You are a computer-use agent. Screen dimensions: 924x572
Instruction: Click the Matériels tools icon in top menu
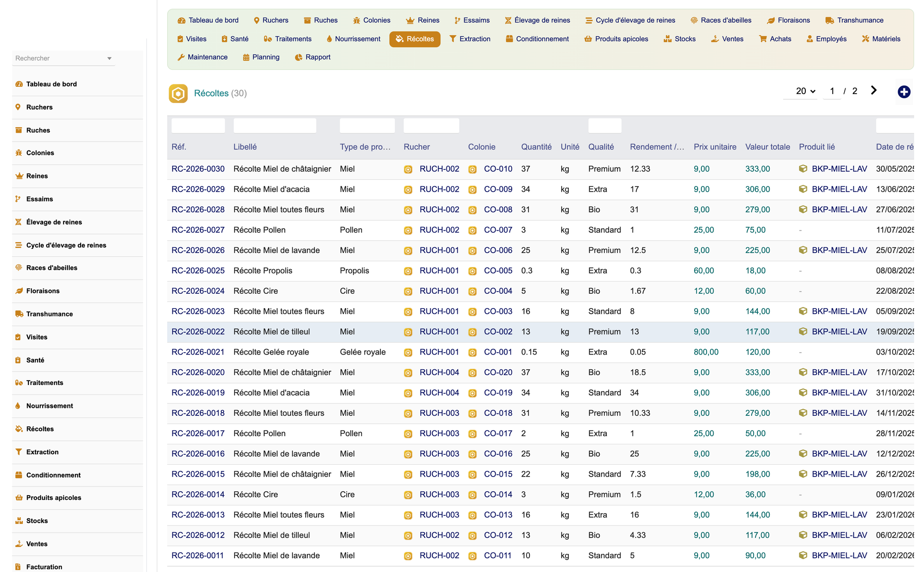pos(866,39)
